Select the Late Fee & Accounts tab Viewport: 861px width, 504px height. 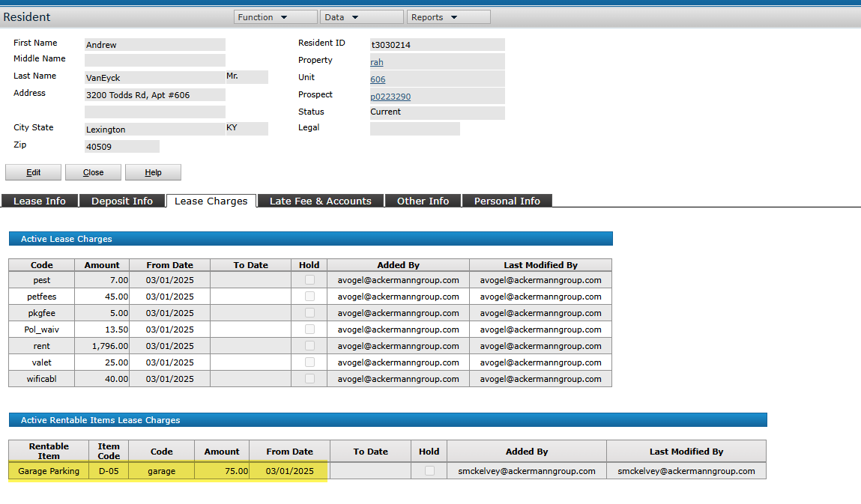(x=320, y=201)
